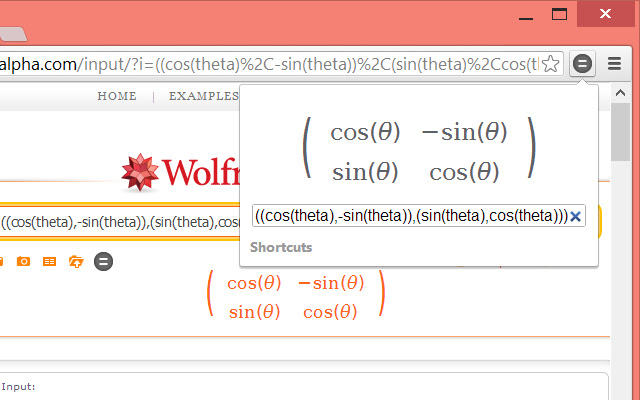This screenshot has height=400, width=640.
Task: Open the Shortcuts link in the popup
Action: click(x=281, y=247)
